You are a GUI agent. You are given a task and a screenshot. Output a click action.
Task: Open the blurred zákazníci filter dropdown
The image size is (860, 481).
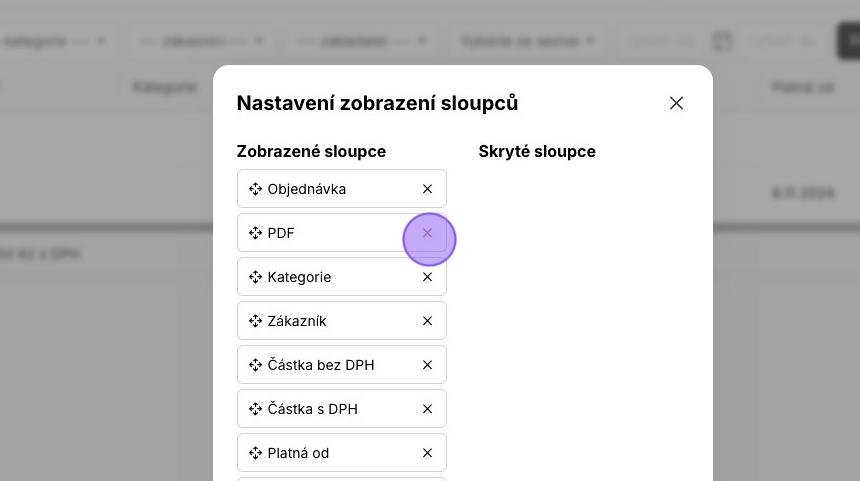coord(201,41)
